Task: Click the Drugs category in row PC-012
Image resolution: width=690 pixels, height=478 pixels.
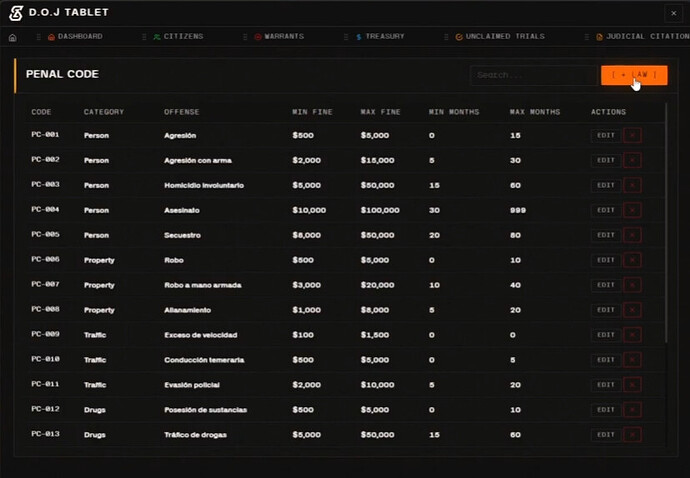Action: coord(95,410)
